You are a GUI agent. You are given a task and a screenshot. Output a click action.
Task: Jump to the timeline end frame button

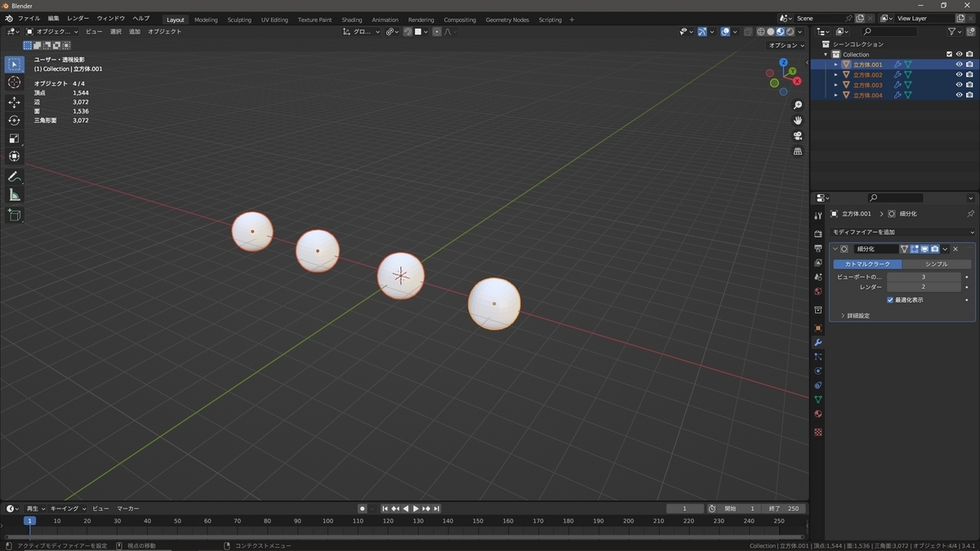point(437,509)
